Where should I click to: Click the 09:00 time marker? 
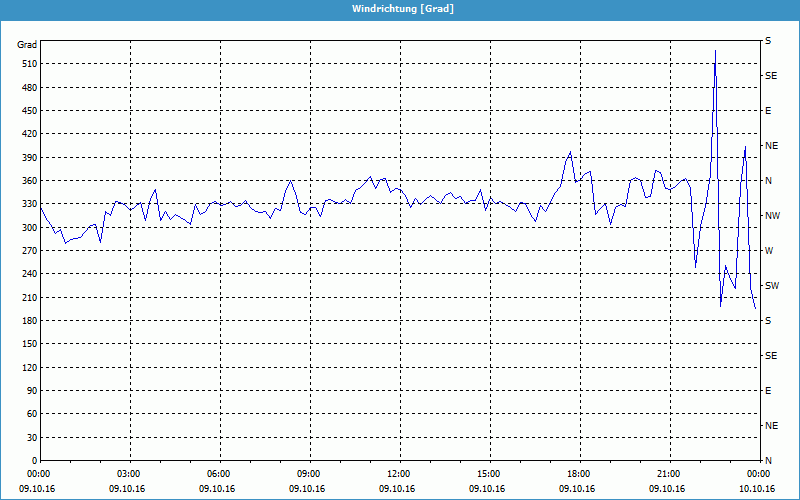coord(309,474)
